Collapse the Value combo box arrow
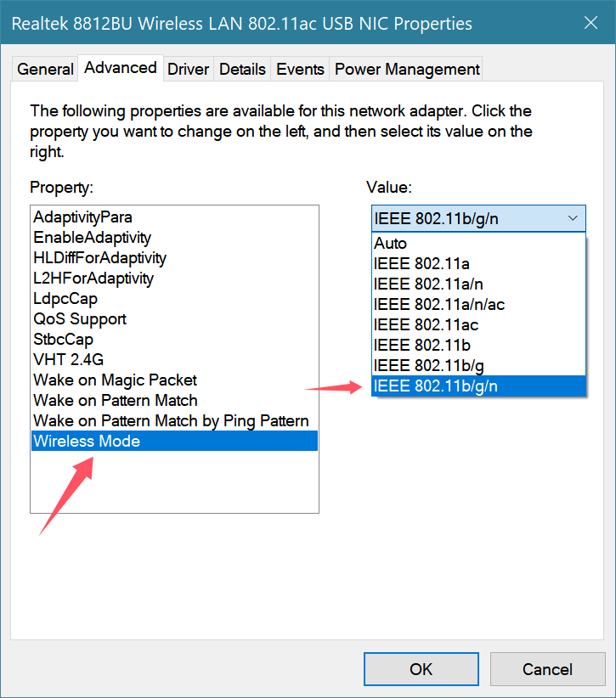Screen dimensions: 616x698 click(573, 218)
